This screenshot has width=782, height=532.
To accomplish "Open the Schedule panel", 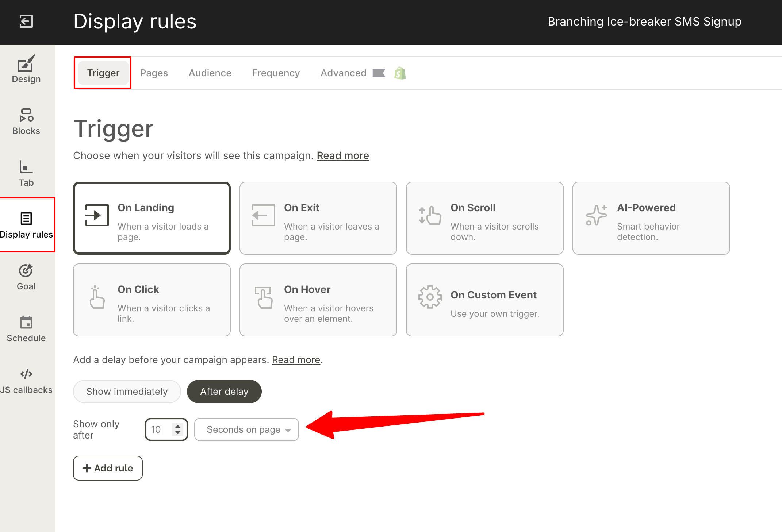I will click(x=26, y=328).
